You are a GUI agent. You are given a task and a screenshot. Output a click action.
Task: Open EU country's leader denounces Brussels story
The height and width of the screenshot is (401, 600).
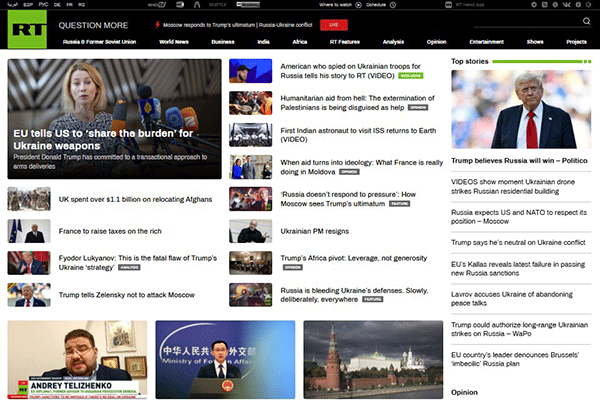(515, 359)
